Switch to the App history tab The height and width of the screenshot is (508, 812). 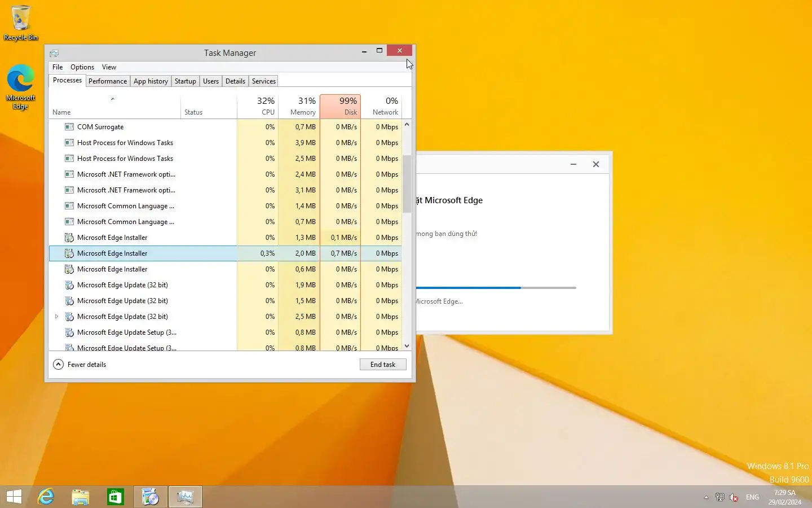(x=151, y=81)
